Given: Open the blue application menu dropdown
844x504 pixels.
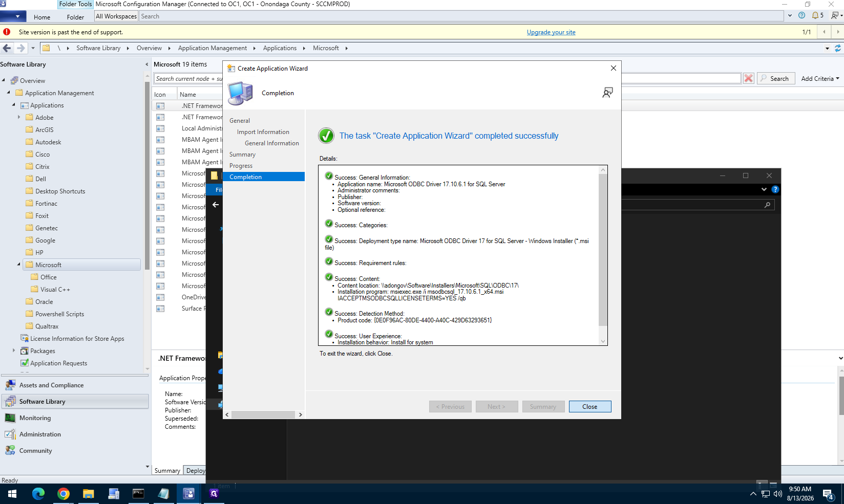Looking at the screenshot, I should pos(13,16).
